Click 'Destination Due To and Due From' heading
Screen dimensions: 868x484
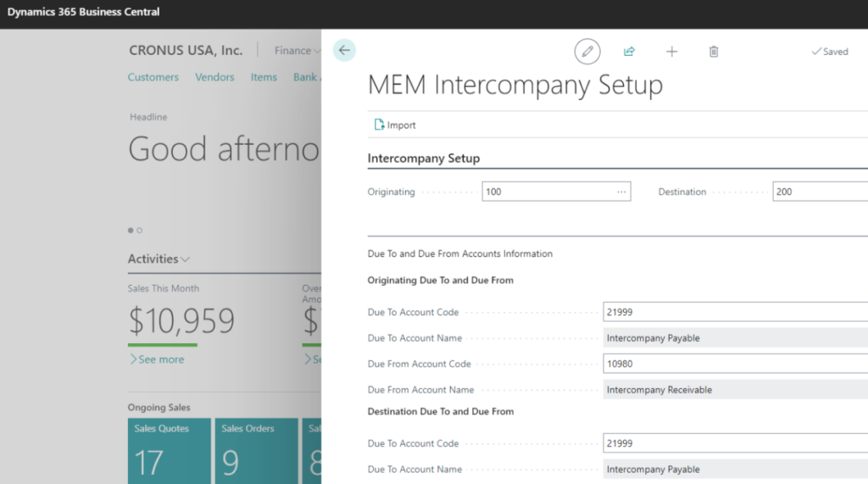441,411
